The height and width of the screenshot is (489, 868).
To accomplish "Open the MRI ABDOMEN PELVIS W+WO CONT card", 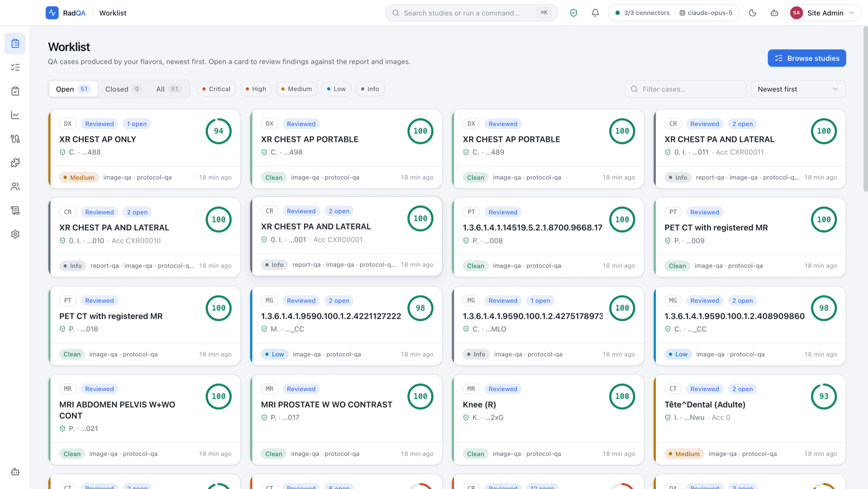I will 145,420.
